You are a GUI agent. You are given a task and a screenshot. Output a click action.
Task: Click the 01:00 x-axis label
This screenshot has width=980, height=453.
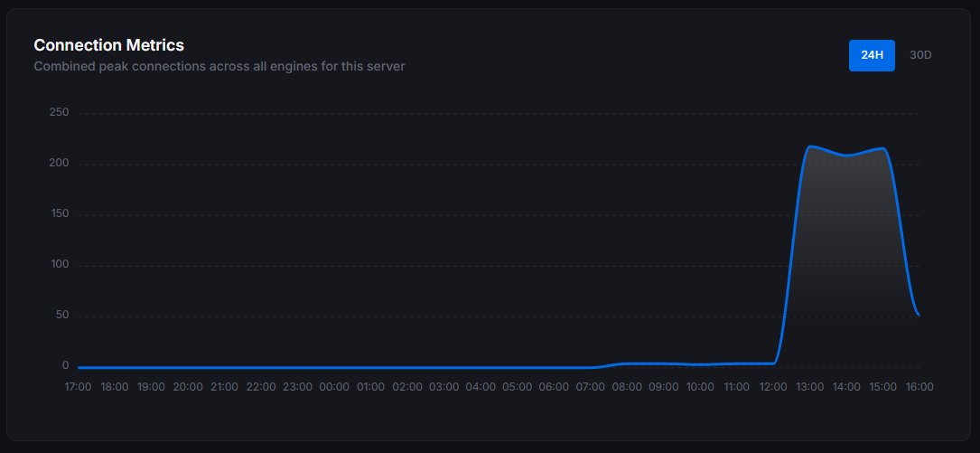click(x=370, y=387)
